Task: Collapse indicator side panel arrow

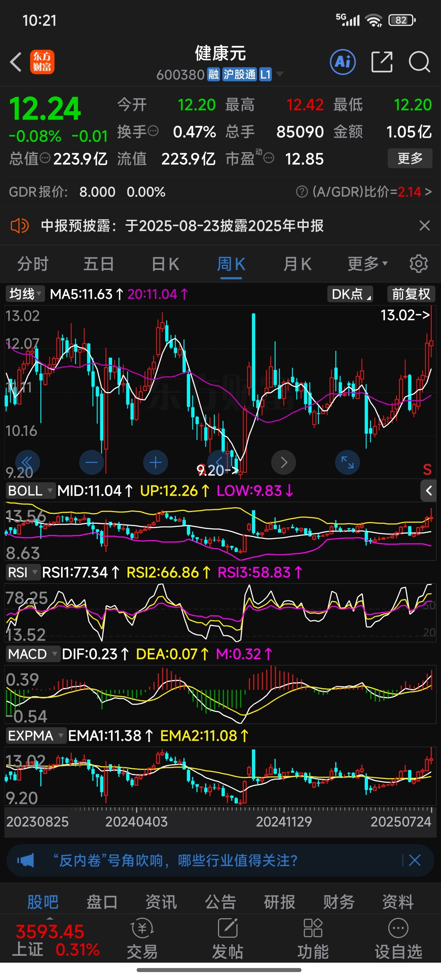Action: tap(428, 491)
